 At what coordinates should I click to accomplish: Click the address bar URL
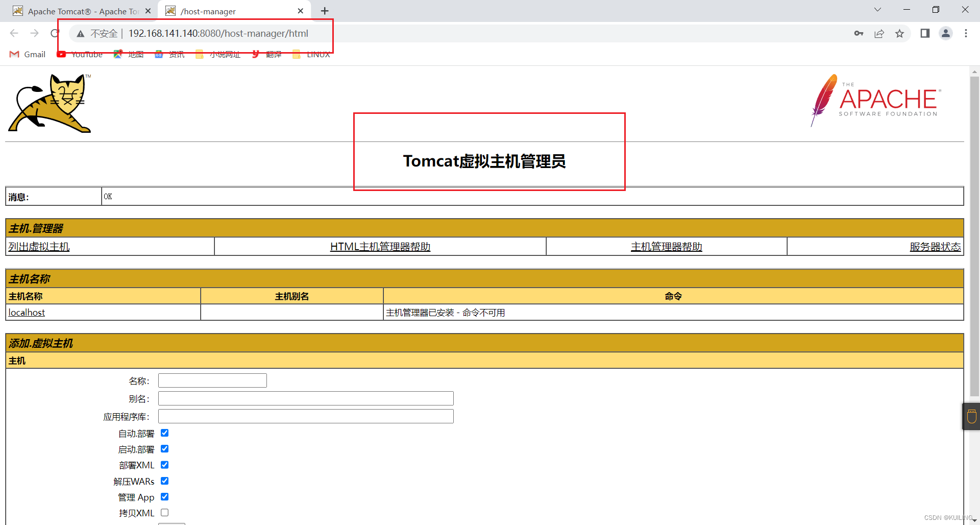218,33
